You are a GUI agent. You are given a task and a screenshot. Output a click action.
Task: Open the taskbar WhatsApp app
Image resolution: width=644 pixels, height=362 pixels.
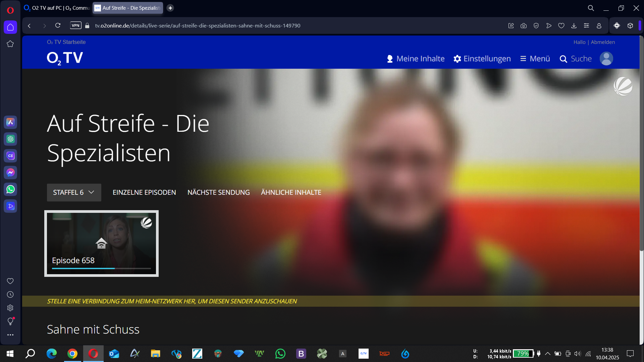point(280,354)
